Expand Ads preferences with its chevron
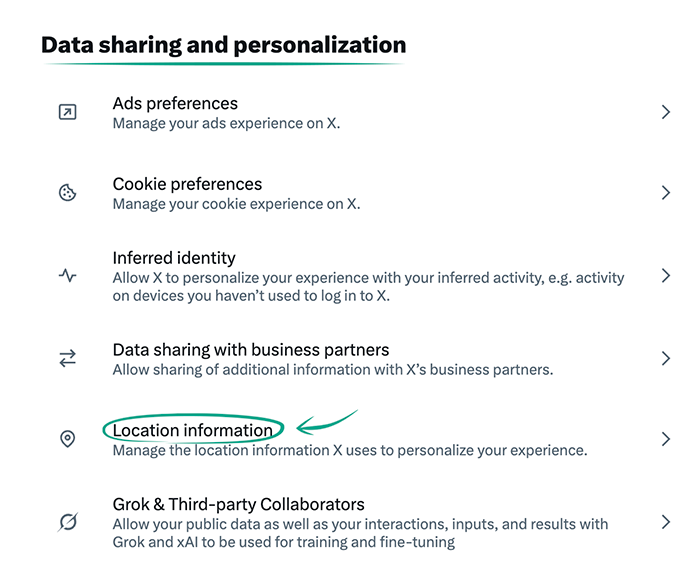This screenshot has width=700, height=588. [x=665, y=112]
